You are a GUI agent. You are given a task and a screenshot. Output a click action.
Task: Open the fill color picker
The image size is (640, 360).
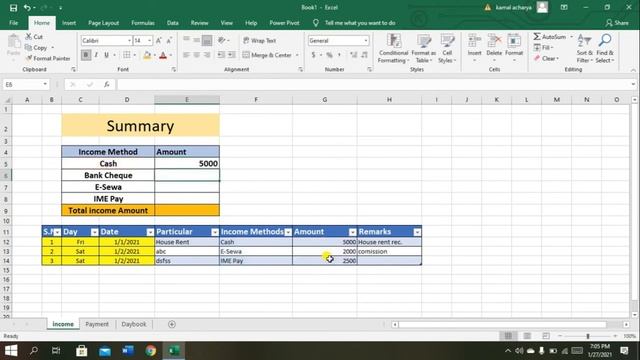147,55
